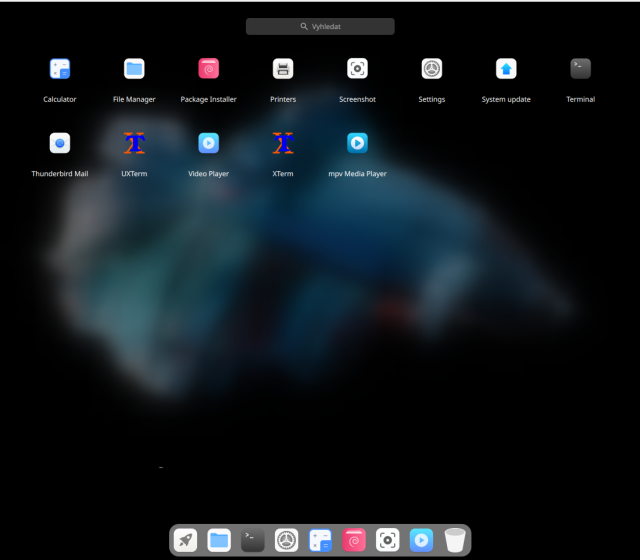Open the Trash from the dock

[x=455, y=540]
